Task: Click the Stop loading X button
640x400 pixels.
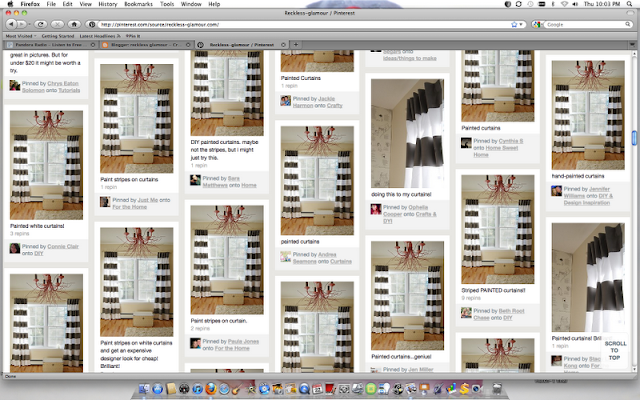Action: pos(58,24)
